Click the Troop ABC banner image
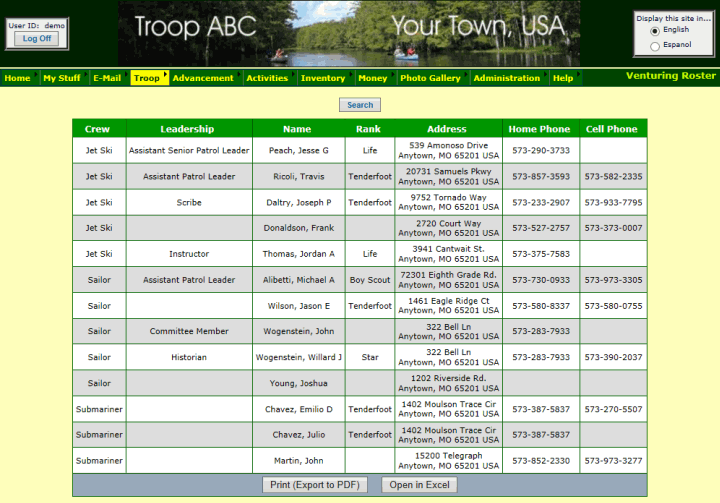 click(349, 34)
